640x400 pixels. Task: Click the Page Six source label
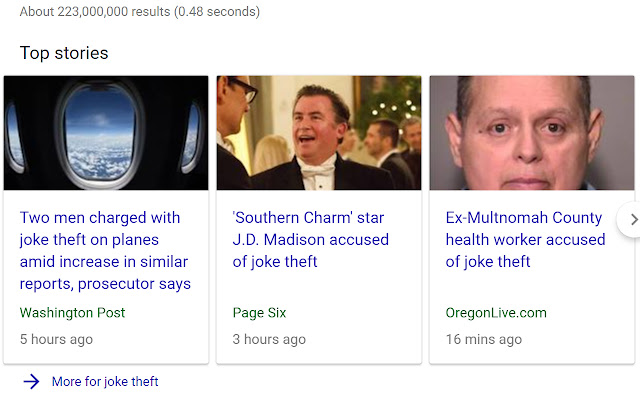[259, 313]
